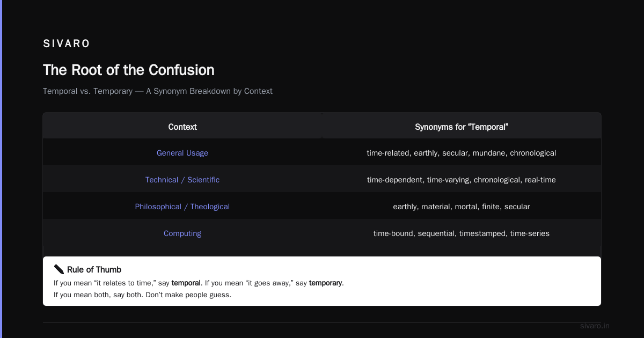The image size is (644, 338).
Task: Click the 'If you mean "it relates to time"' sentence
Action: click(x=199, y=283)
